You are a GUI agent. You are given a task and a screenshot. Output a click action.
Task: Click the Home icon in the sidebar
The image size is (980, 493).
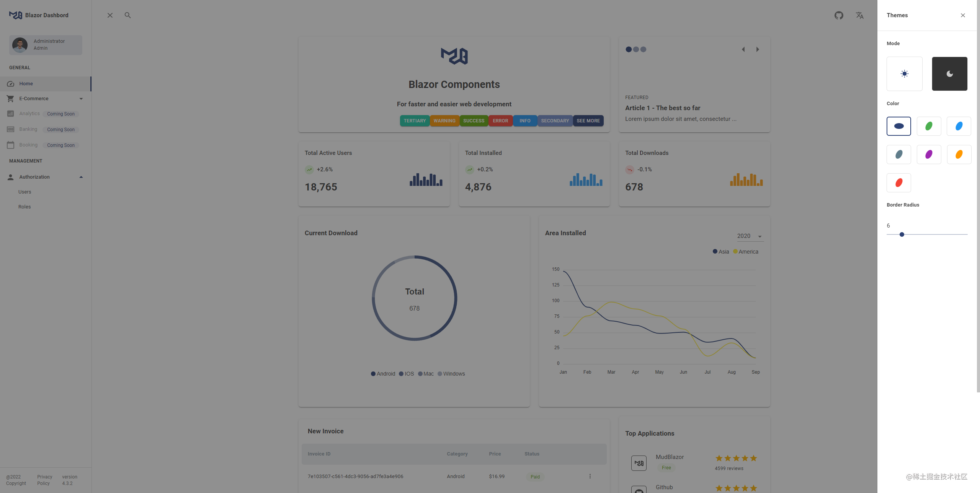(x=10, y=83)
